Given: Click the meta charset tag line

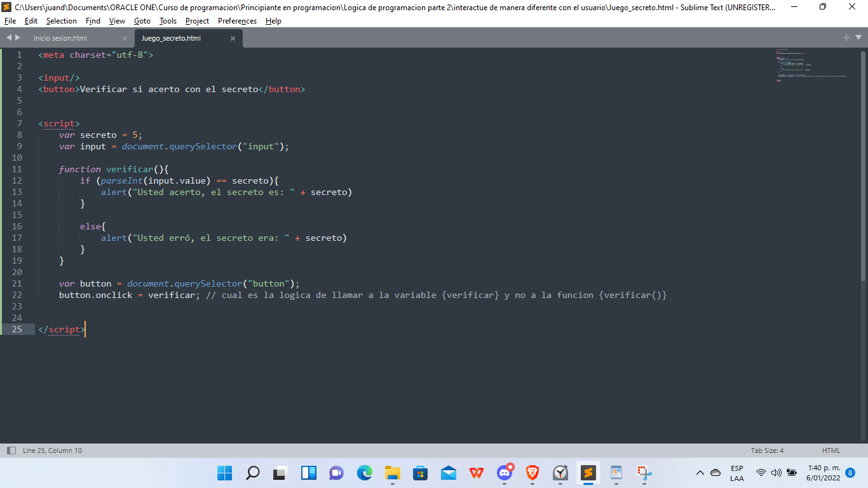Looking at the screenshot, I should point(96,55).
